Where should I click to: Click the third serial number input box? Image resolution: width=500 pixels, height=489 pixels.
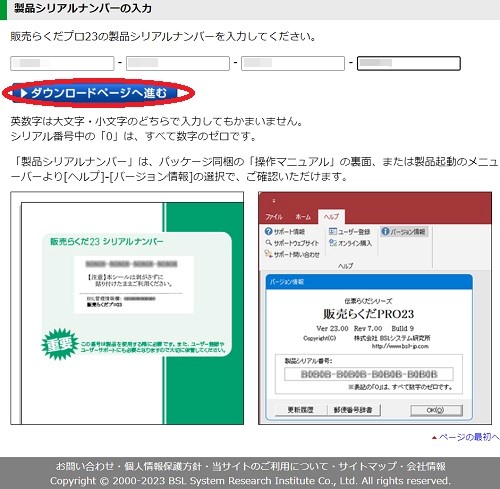pyautogui.click(x=293, y=63)
